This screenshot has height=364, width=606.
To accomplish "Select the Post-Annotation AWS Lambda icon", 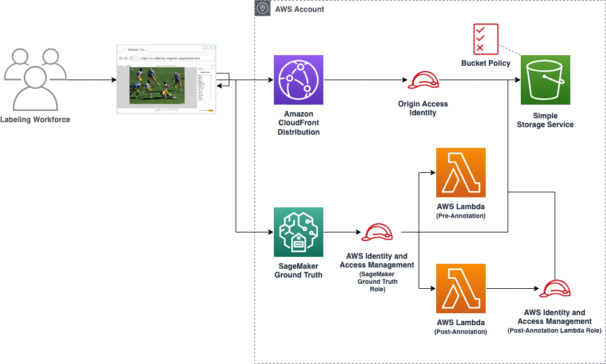I will click(461, 289).
